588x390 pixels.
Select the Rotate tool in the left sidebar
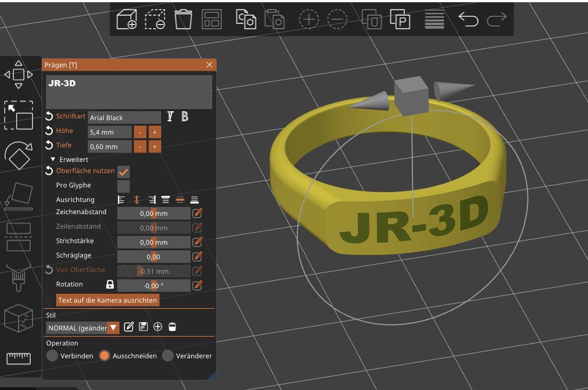[18, 155]
